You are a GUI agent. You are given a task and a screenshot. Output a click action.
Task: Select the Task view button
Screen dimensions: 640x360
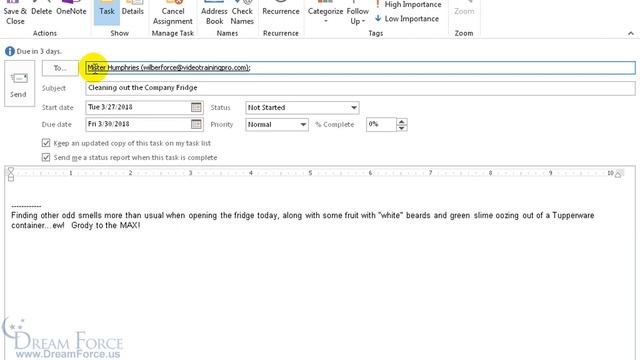click(107, 11)
